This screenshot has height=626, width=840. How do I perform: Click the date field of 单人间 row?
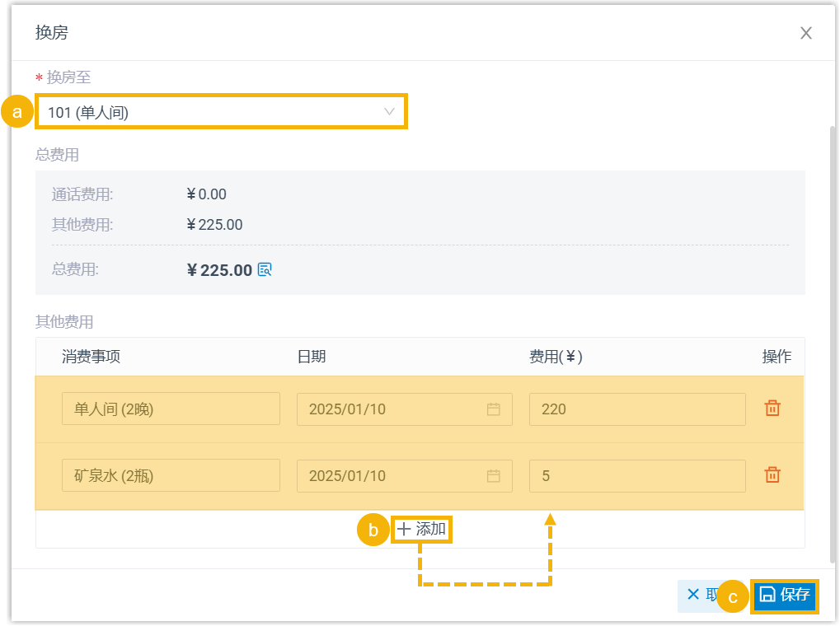[x=387, y=409]
